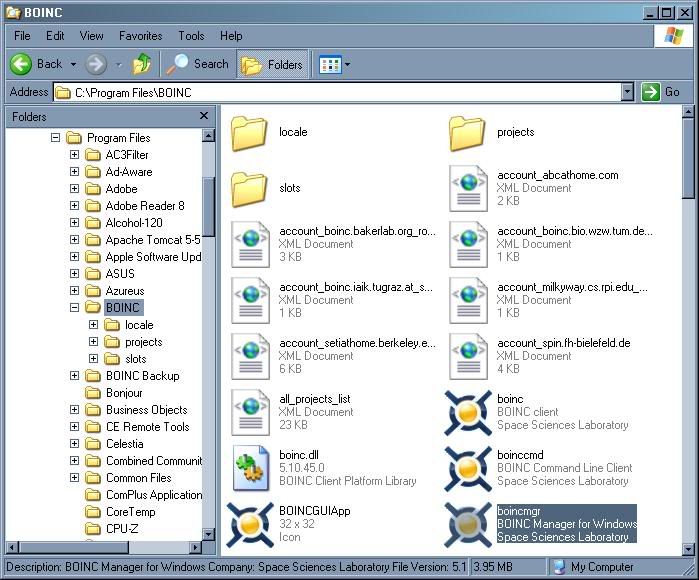Select account_abcathome.com XML file icon
The width and height of the screenshot is (699, 580).
click(x=468, y=189)
